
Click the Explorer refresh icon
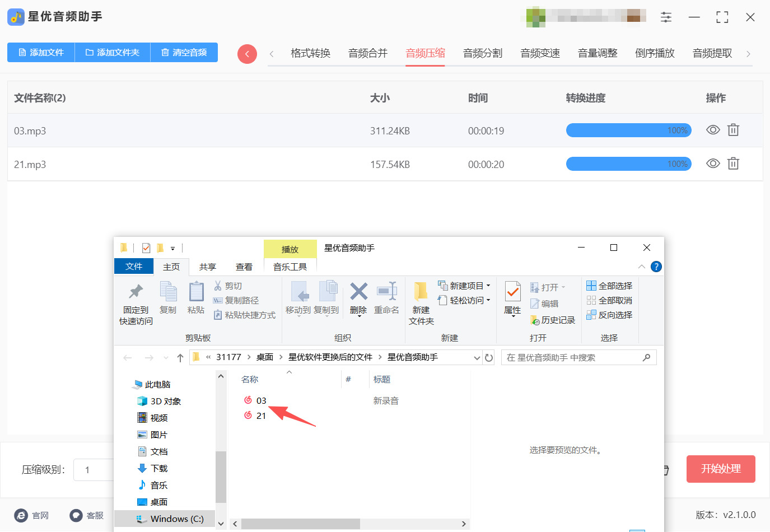(x=489, y=357)
